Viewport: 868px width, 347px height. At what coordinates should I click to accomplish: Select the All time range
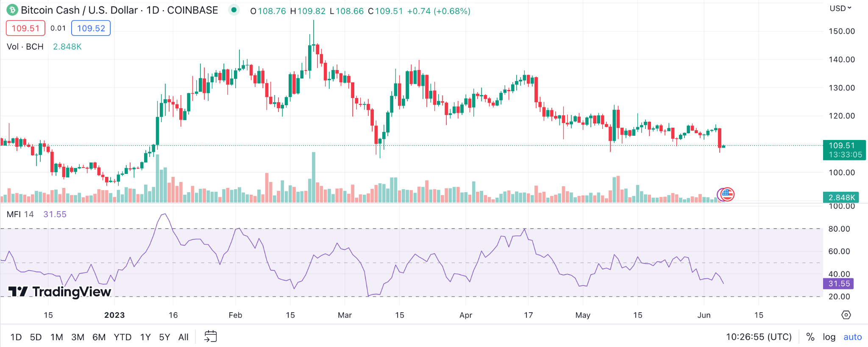point(184,337)
